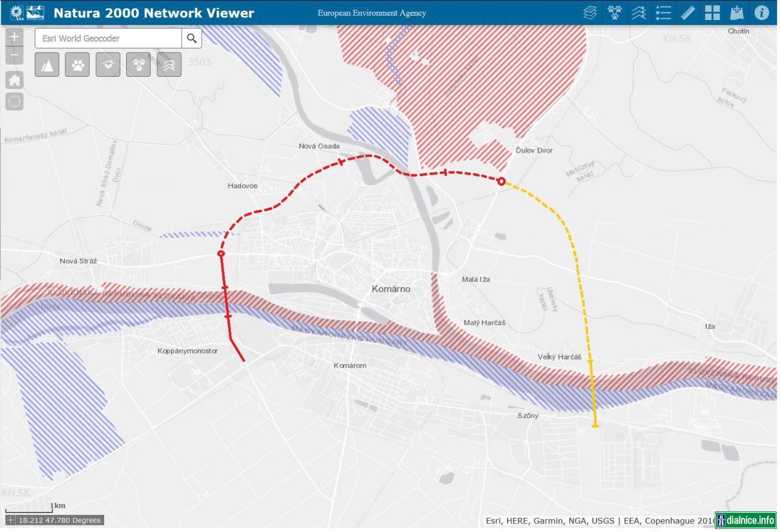Select the stacked chevrons habitat types button
This screenshot has width=780, height=532.
coord(169,64)
